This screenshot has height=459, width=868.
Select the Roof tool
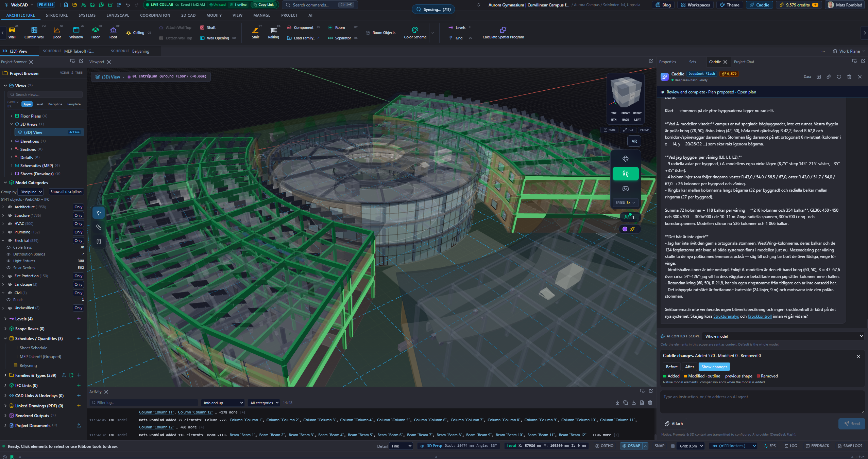pos(113,33)
